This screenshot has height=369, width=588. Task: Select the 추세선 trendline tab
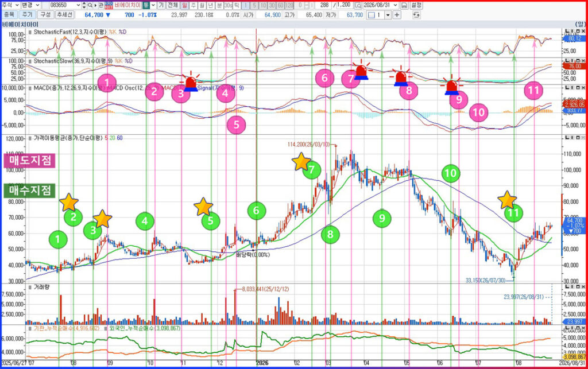pos(64,14)
